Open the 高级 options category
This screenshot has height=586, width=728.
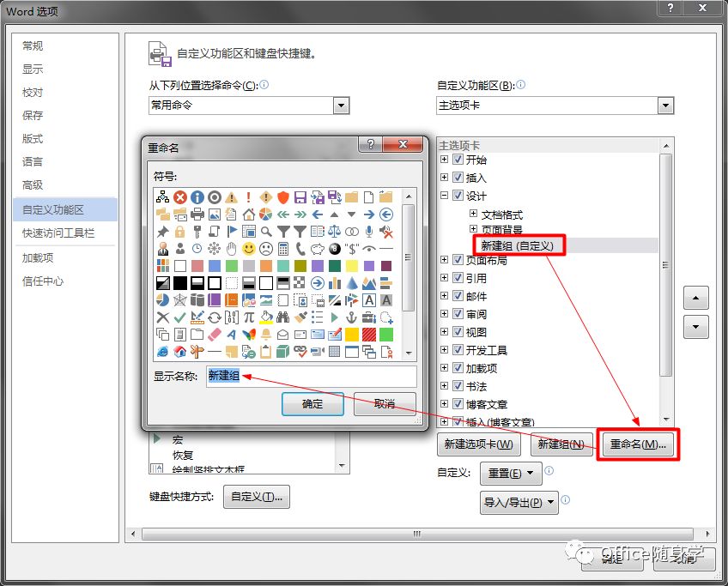33,185
